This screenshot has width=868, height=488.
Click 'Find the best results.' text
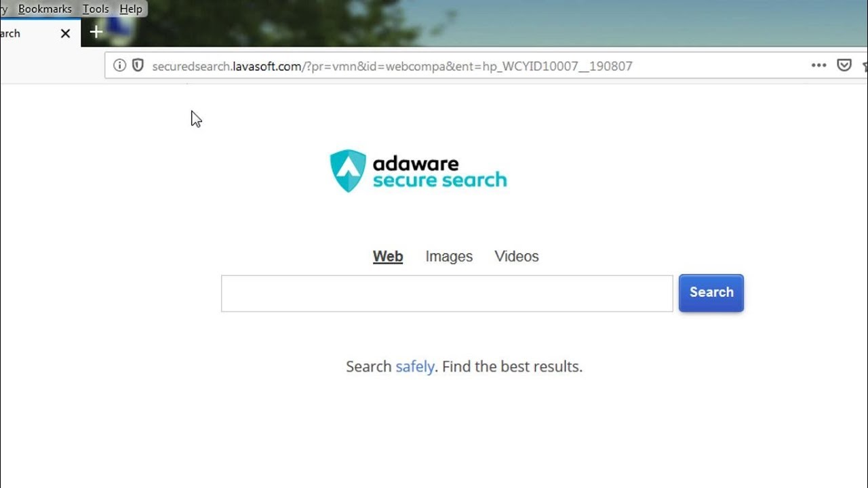(512, 367)
